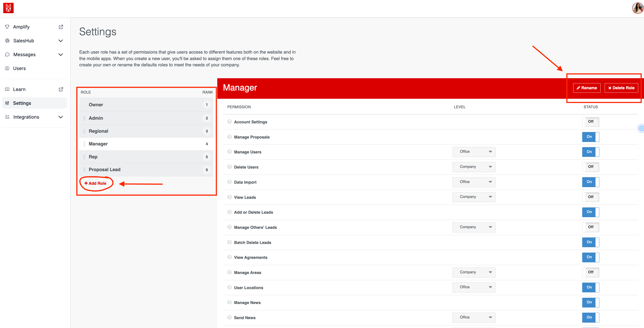Toggle Add or Delete Leads permission
Screen dimensions: 644x328
tap(590, 212)
